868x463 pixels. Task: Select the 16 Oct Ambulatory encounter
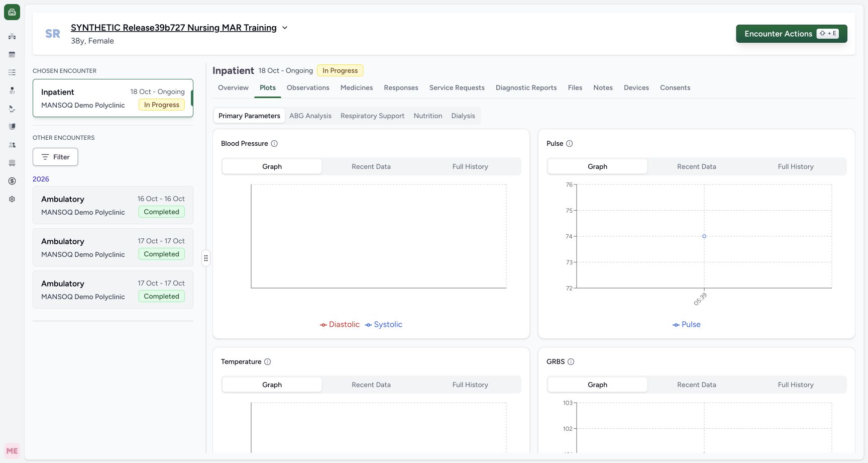click(x=113, y=205)
